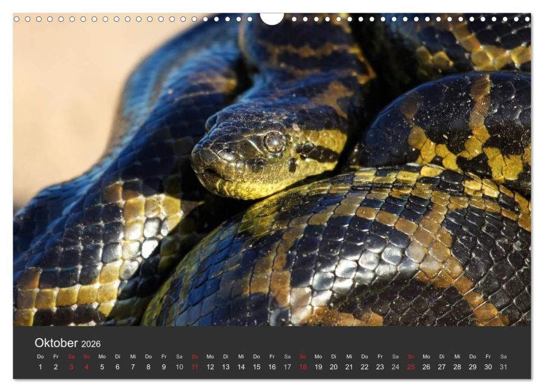
Task: Click the Oktober month heading
Action: tap(56, 343)
